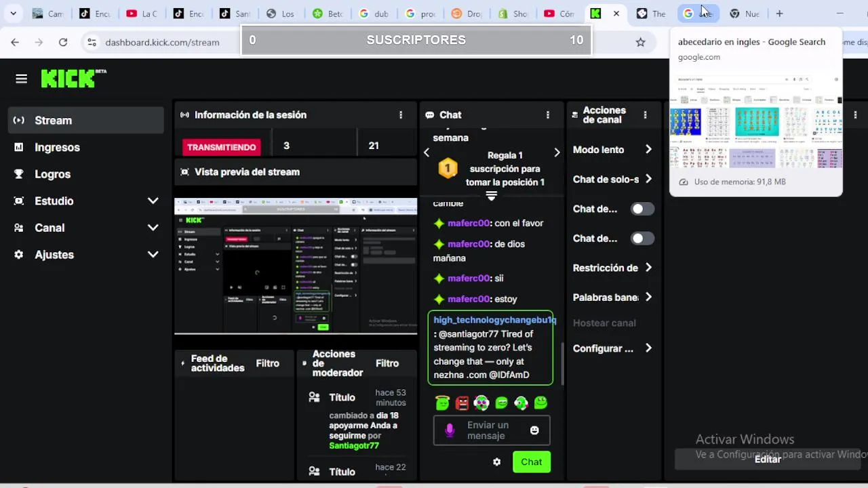
Task: Open chat settings gear icon
Action: (496, 462)
